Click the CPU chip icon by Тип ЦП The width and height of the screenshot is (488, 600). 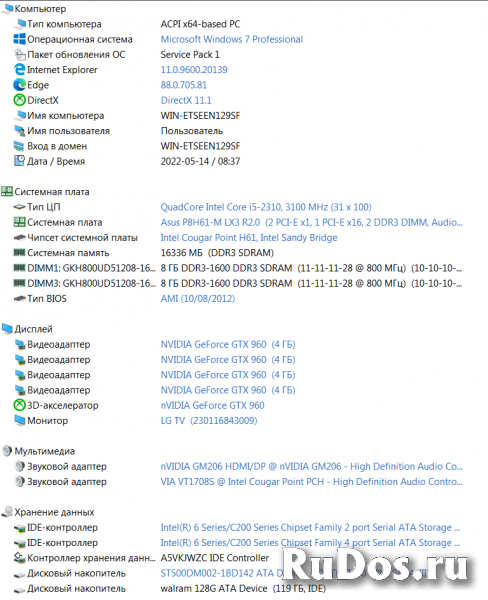click(20, 207)
